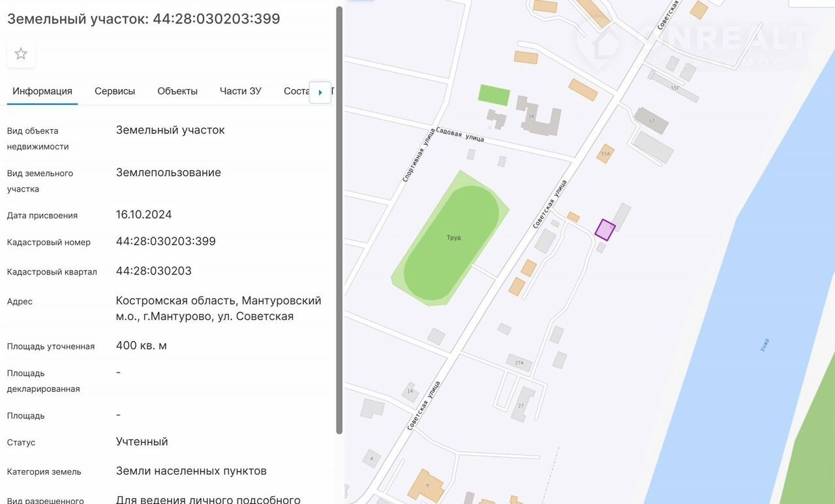Select cadastral number 44:28:030203:399 value

pos(166,241)
